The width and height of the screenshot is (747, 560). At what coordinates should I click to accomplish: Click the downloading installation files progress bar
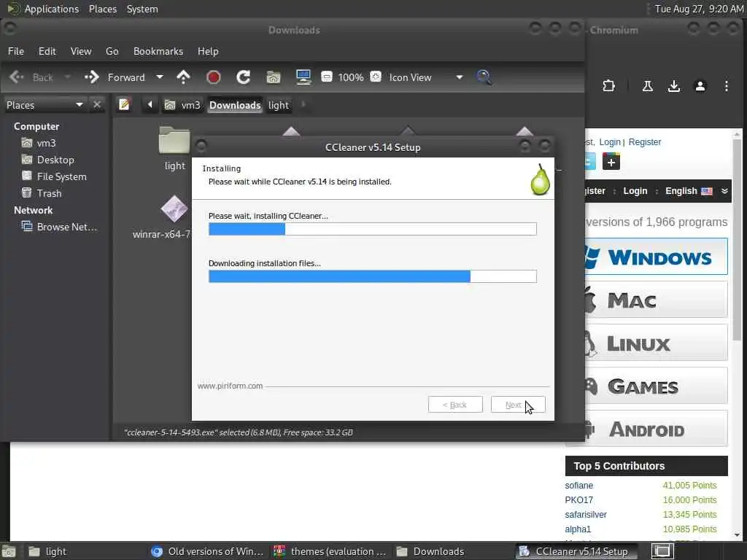[x=373, y=276]
